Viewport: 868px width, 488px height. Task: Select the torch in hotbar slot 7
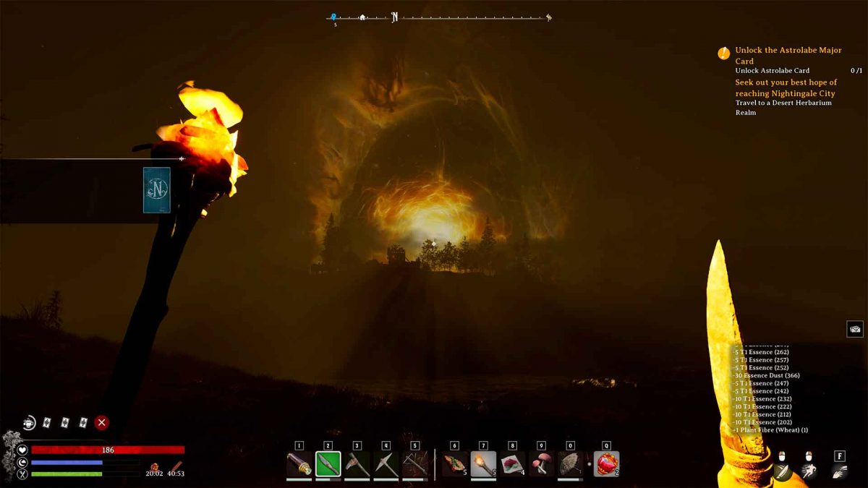483,464
